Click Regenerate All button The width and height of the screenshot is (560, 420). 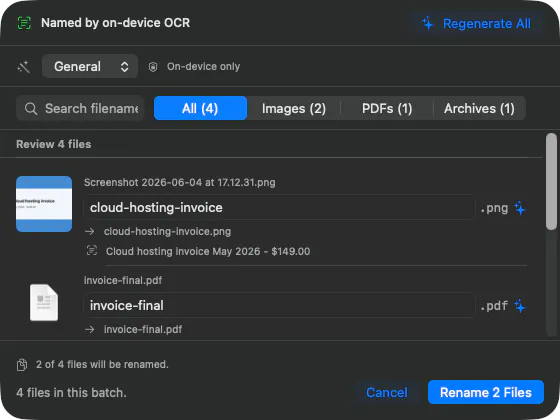tap(476, 24)
